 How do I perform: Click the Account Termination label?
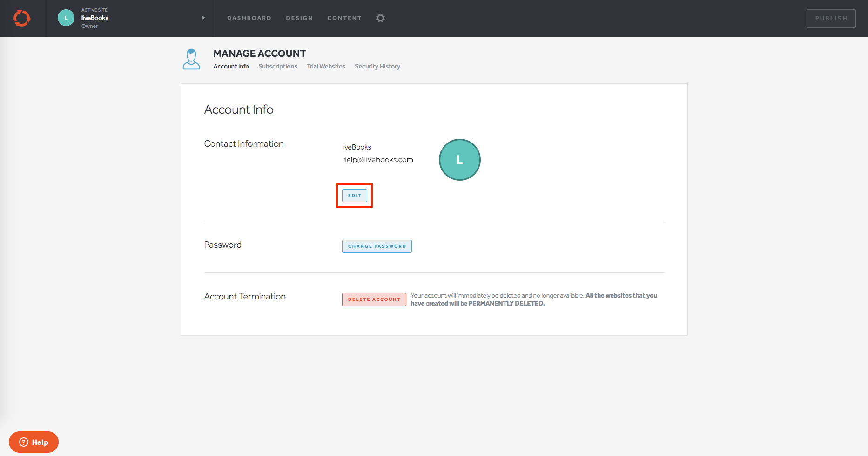click(245, 297)
